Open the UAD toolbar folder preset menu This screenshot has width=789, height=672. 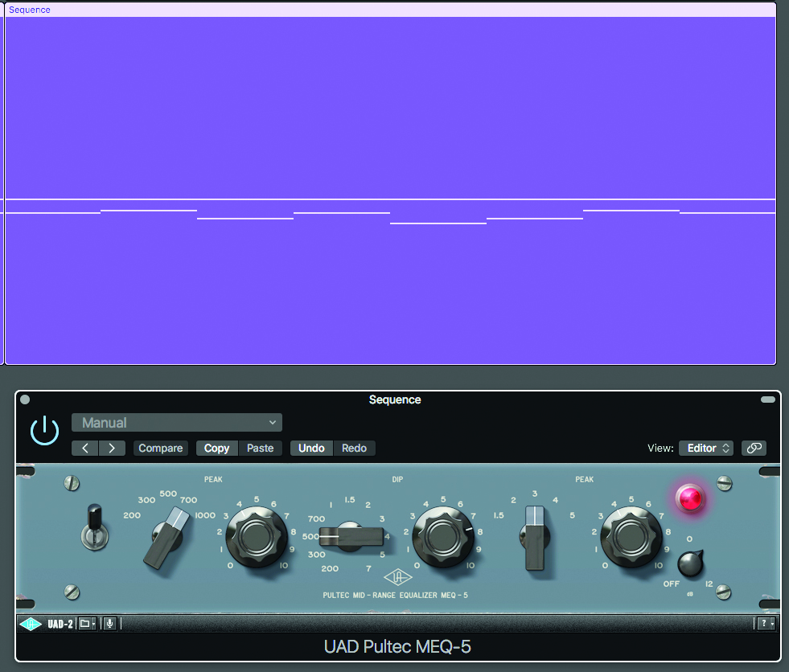click(87, 625)
